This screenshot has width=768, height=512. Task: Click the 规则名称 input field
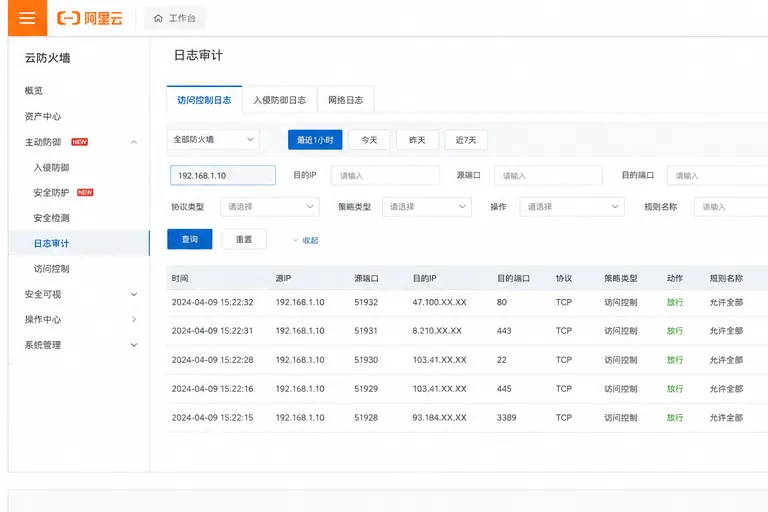(731, 207)
